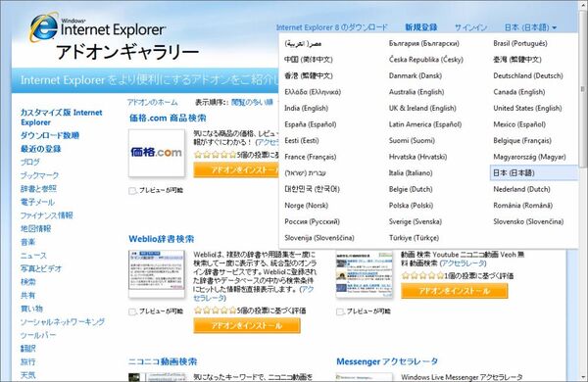Open the ニコニコ動画検索 title link
This screenshot has width=588, height=382.
pos(163,361)
